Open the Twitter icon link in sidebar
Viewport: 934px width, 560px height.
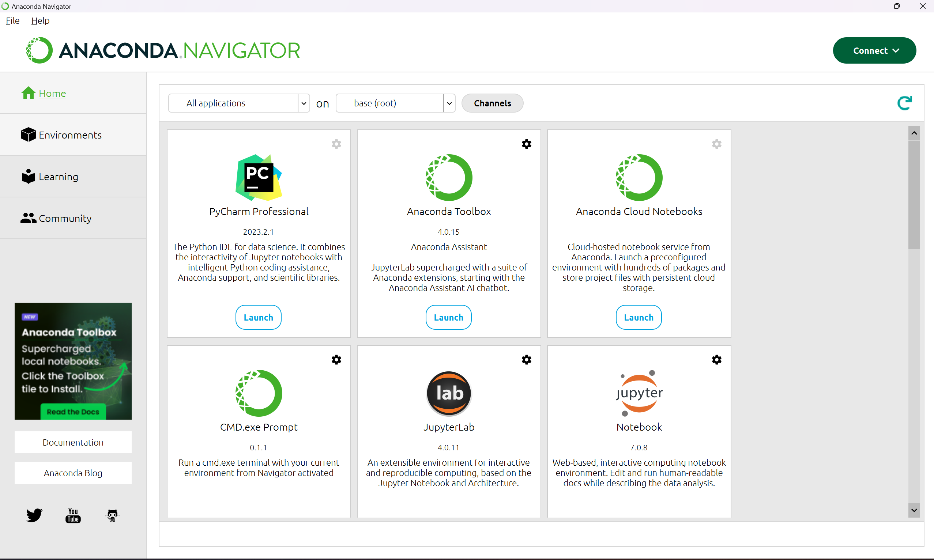(x=34, y=515)
